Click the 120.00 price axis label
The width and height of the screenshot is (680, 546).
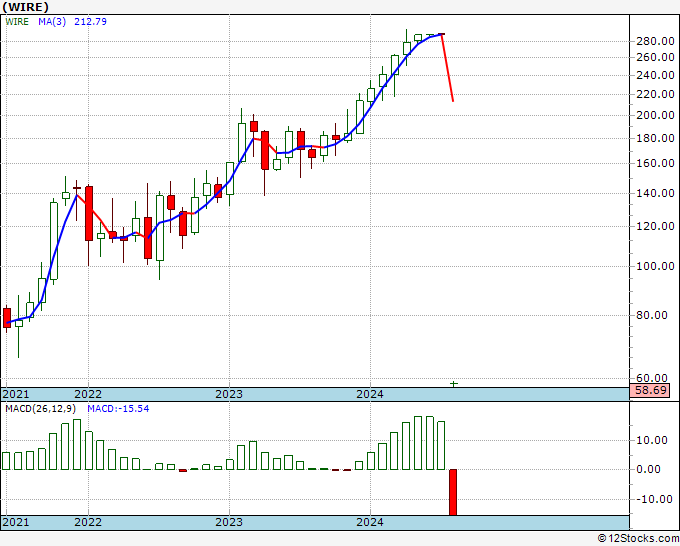655,226
